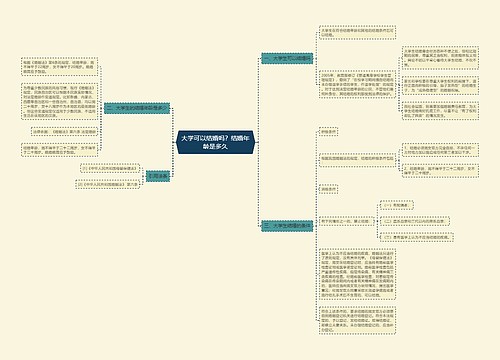Screen dimensions: 500x360
Task: Select the small 必备条件 node
Action: coord(329,131)
